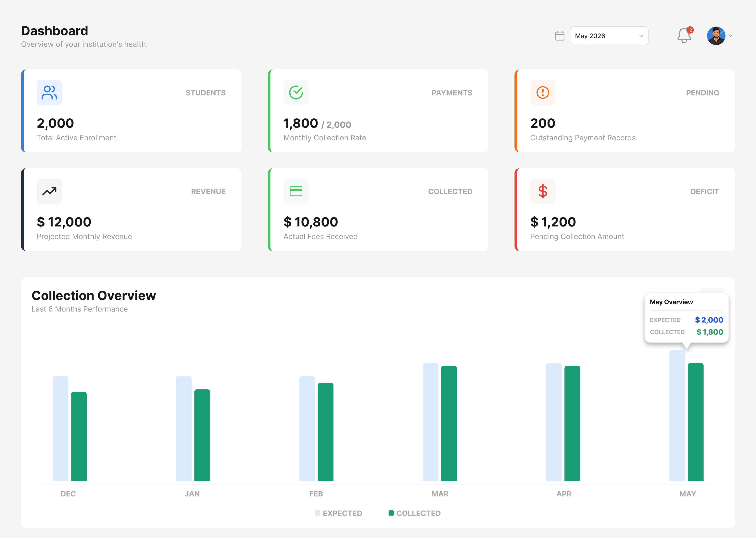Click the DEC collected green bar
The width and height of the screenshot is (756, 538).
point(79,436)
